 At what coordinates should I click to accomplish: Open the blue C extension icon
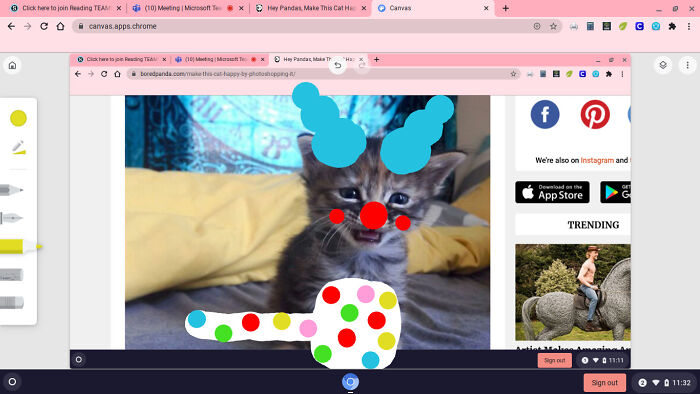tap(640, 26)
